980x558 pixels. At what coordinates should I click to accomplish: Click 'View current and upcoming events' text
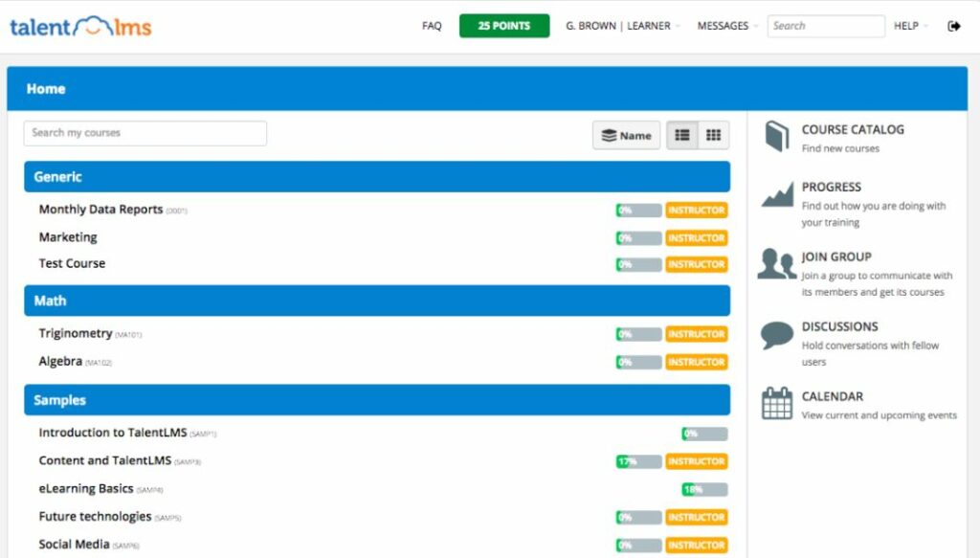coord(880,415)
